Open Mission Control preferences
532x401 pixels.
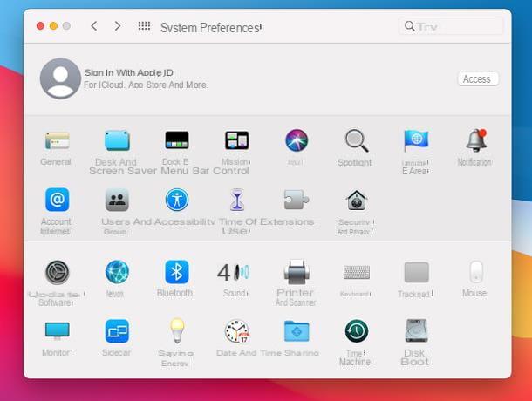(237, 140)
